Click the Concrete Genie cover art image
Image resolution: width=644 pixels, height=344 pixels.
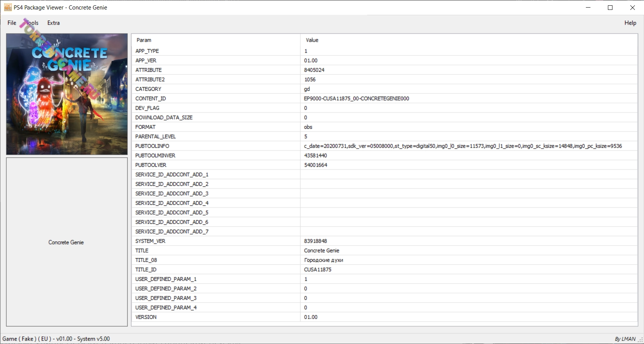pos(67,94)
